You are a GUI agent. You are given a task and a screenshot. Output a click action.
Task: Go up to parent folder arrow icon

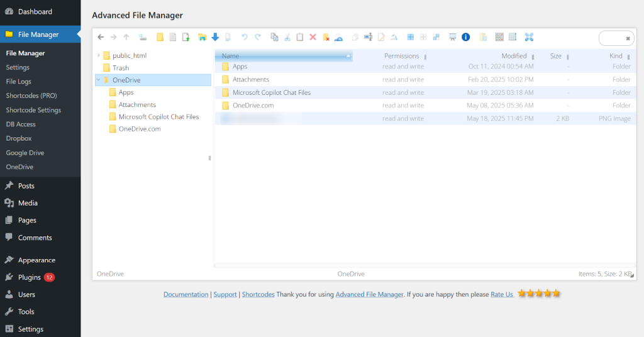point(126,37)
